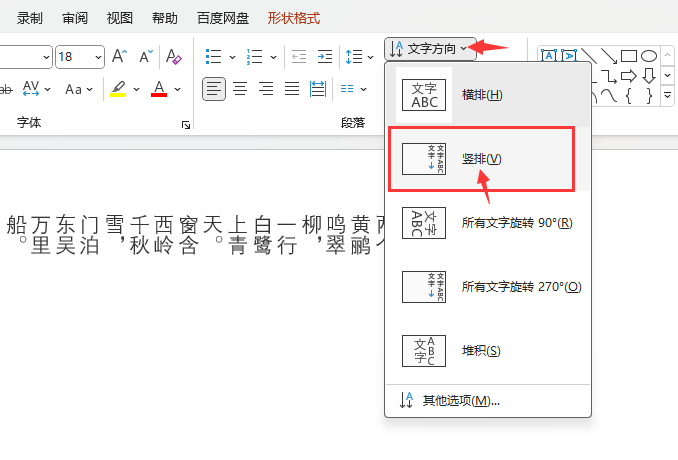Select the oval shape
This screenshot has width=678, height=460.
point(649,56)
